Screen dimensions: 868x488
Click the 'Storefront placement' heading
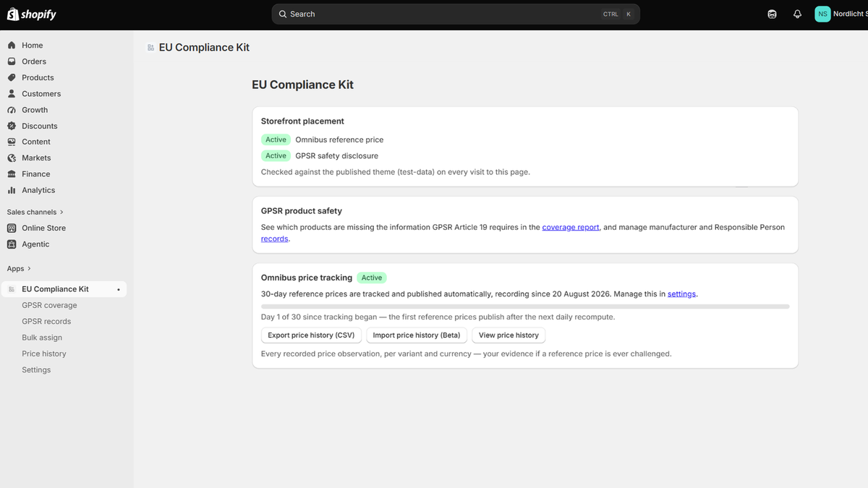click(302, 121)
